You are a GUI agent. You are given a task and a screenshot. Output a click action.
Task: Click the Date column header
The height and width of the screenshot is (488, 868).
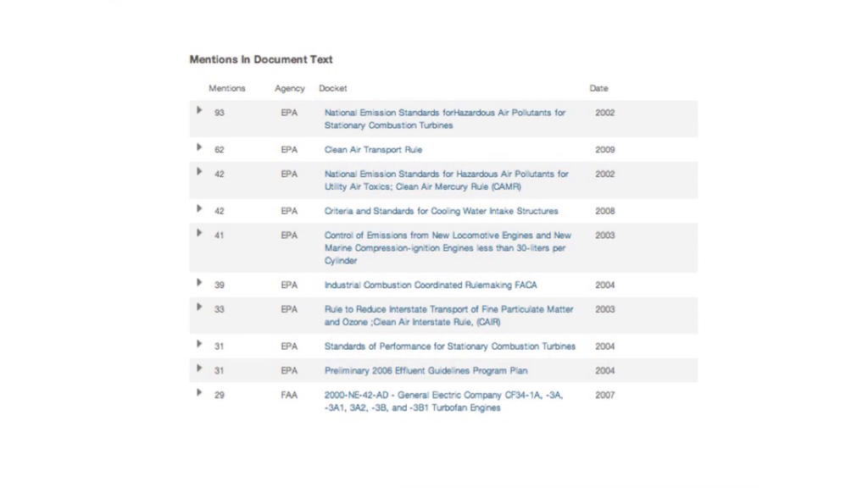pos(598,88)
